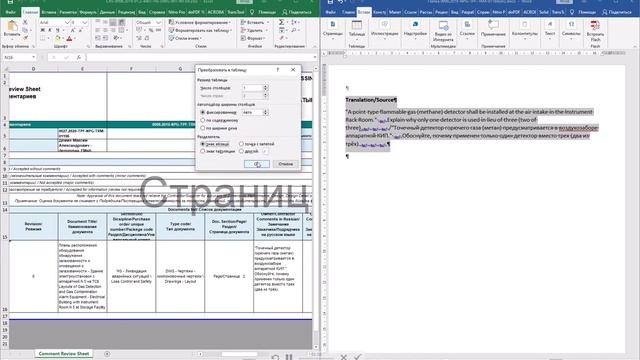The width and height of the screenshot is (640, 360).
Task: Click the fixed width Авто spinner arrows
Action: [x=266, y=112]
